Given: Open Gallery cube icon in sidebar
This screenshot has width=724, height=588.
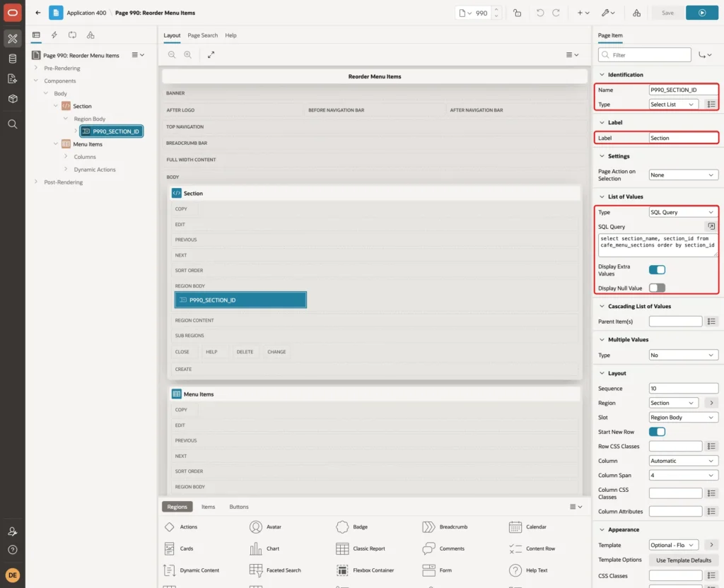Looking at the screenshot, I should 13,99.
